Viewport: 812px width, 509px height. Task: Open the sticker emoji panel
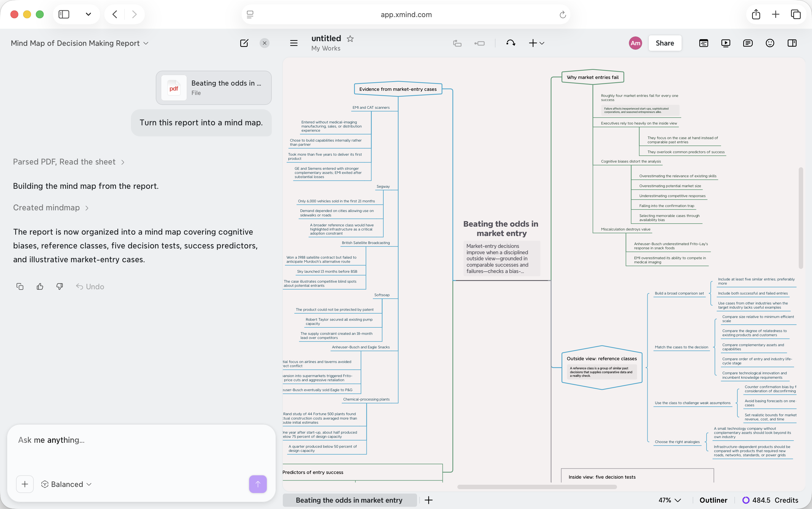(770, 43)
